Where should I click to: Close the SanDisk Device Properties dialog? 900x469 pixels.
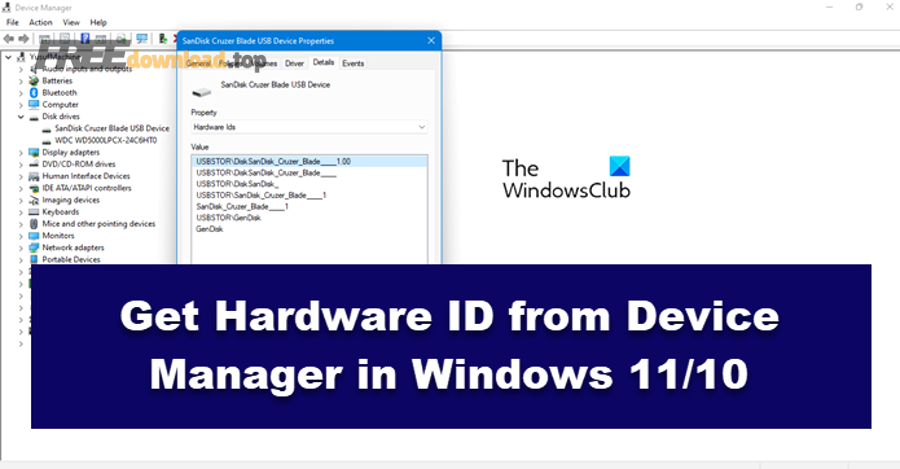point(431,41)
